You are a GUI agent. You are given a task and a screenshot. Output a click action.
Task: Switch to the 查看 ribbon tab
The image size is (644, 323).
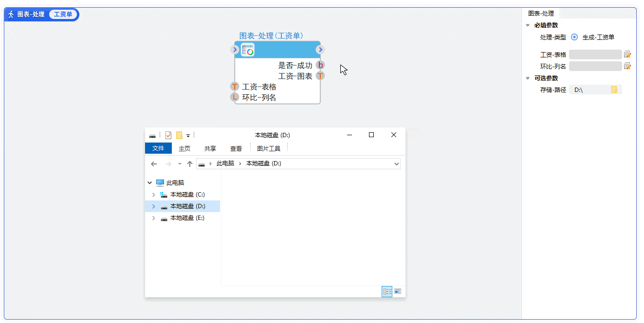[x=236, y=148]
